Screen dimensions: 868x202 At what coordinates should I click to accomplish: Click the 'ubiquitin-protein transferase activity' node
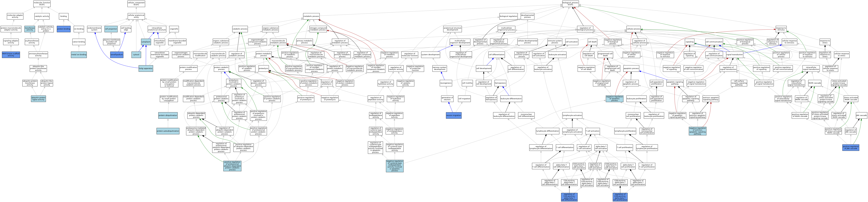30,83
